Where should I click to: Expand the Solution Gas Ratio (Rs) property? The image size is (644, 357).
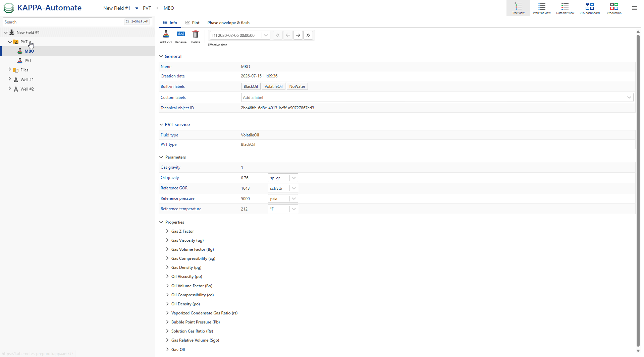167,331
